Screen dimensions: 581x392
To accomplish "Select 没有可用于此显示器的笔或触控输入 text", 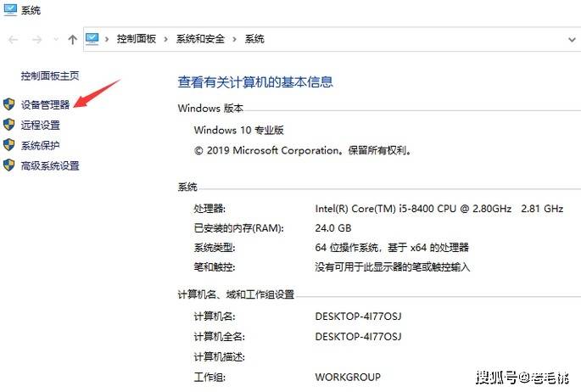I will click(393, 267).
